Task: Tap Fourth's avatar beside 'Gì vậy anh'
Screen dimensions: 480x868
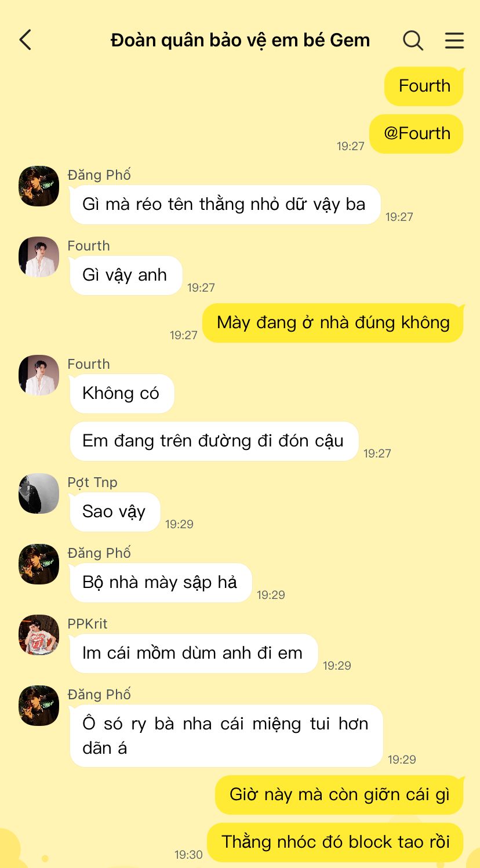Action: click(39, 257)
